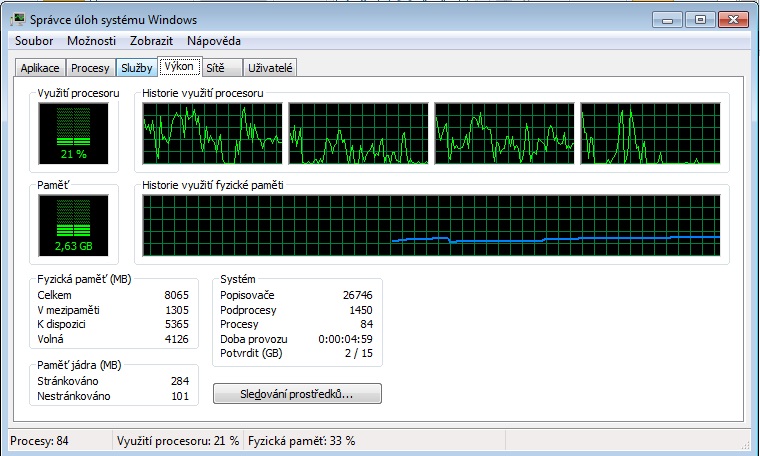The height and width of the screenshot is (456, 760).
Task: Switch to the Aplikace tab
Action: 40,68
